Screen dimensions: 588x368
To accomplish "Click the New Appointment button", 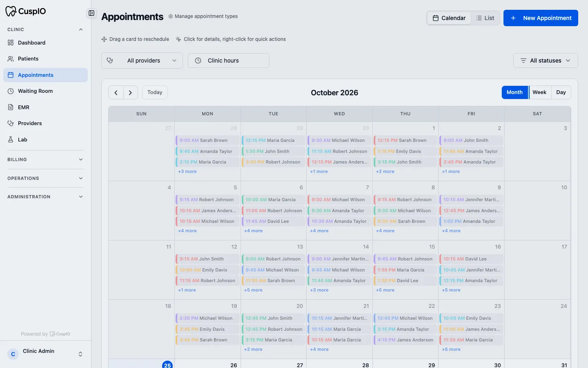I will click(x=541, y=18).
